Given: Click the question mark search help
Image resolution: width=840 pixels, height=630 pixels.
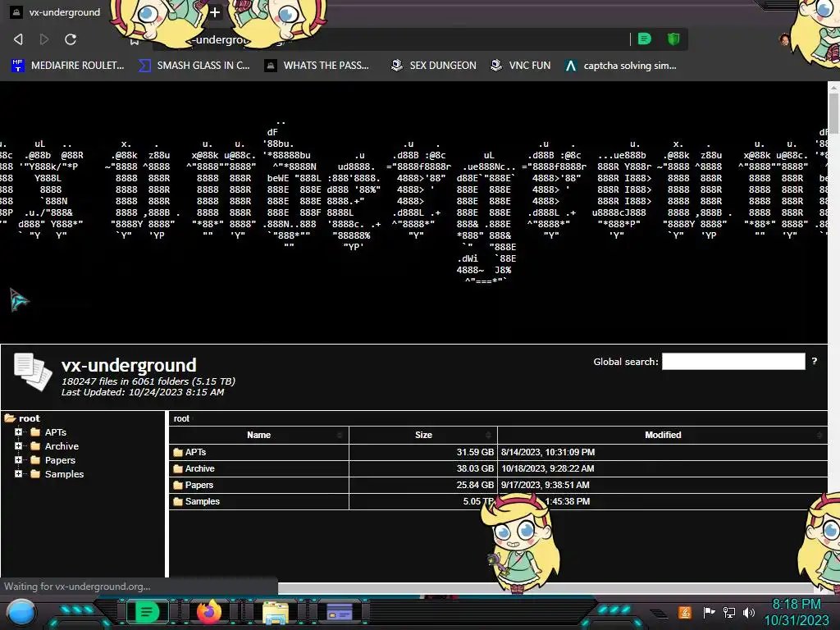Looking at the screenshot, I should (x=815, y=361).
